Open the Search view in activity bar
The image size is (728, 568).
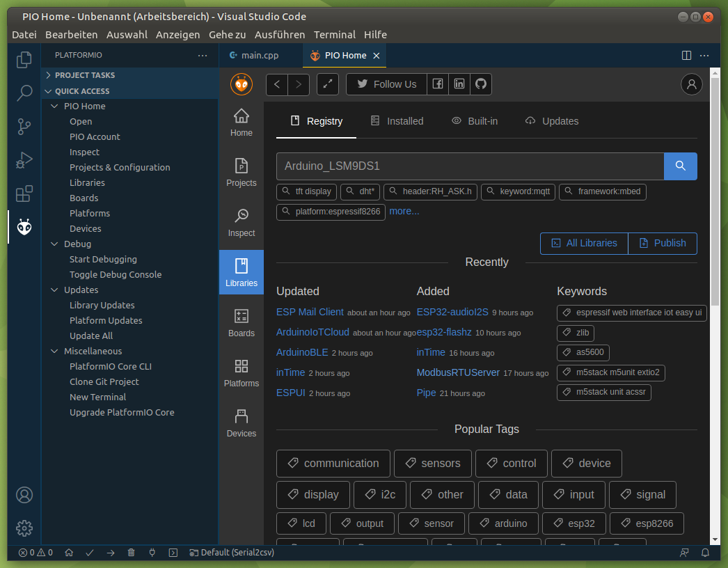[24, 93]
